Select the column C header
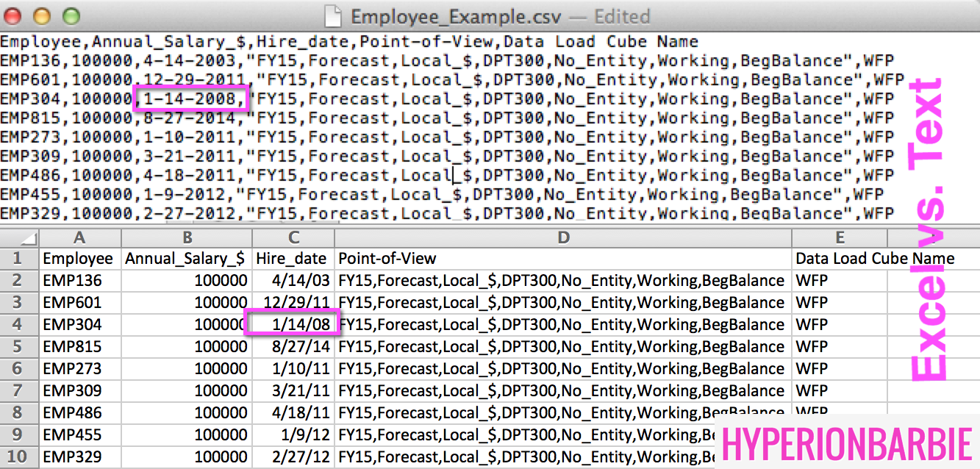Screen dimensions: 980x469 click(293, 237)
